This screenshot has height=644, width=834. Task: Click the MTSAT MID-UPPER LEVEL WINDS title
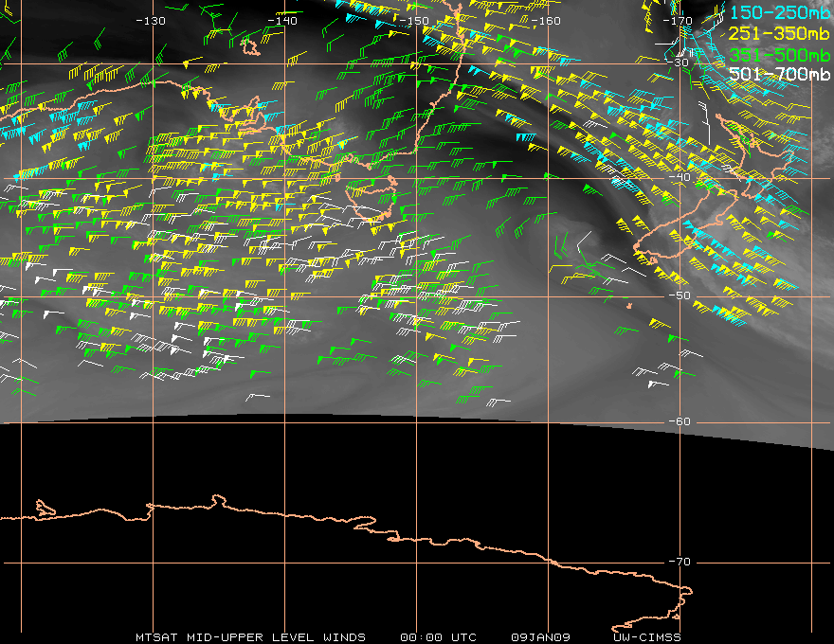coord(250,637)
